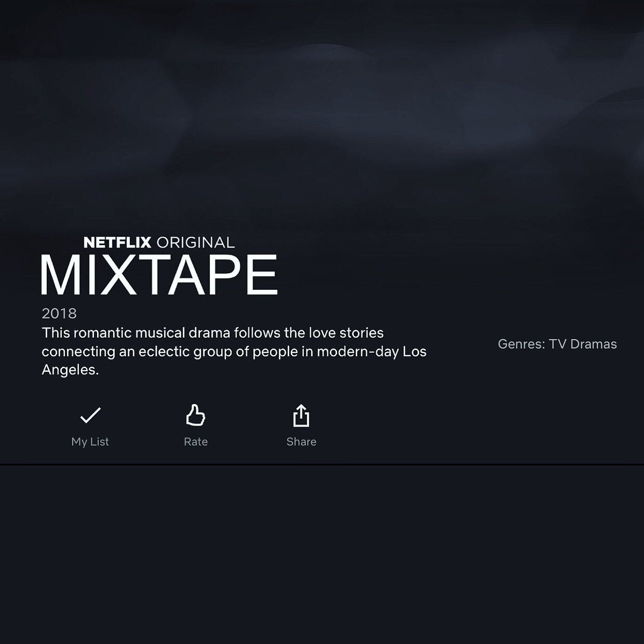Tap the Share arrow icon
Screen dimensions: 644x644
coord(301,415)
